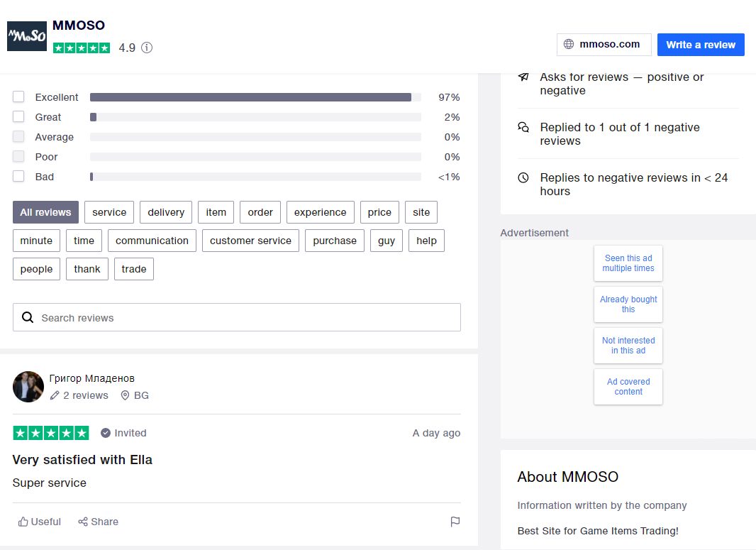This screenshot has height=550, width=756.
Task: Click the Invited verified checkmark icon
Action: (x=106, y=433)
